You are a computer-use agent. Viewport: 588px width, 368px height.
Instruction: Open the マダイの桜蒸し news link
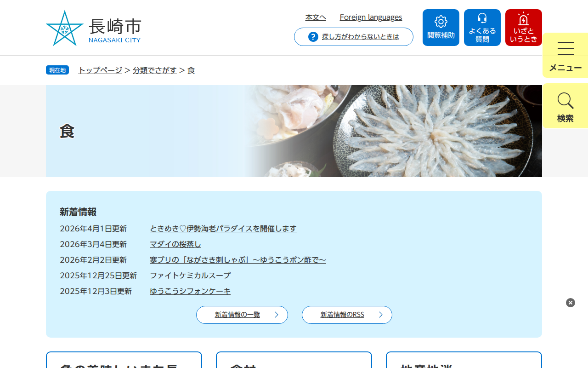175,244
